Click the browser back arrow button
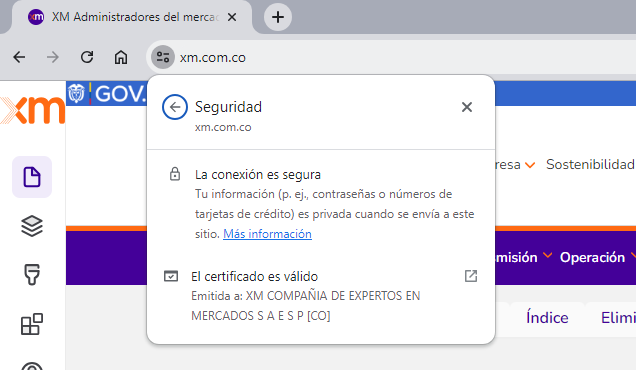 (19, 57)
